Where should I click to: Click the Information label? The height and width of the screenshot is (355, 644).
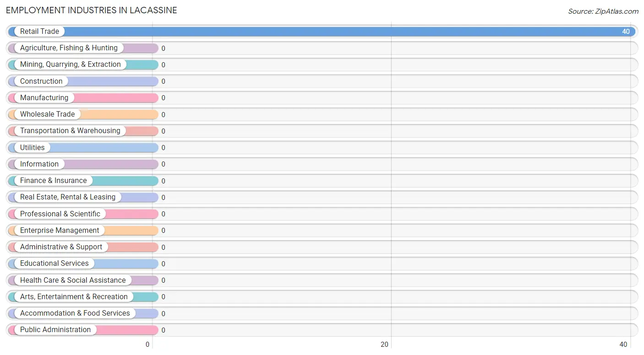[39, 164]
